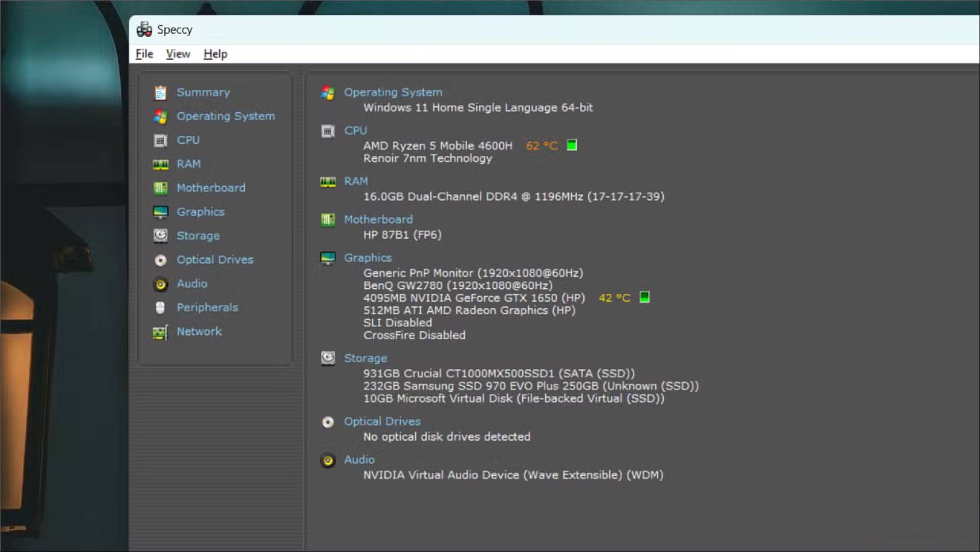980x552 pixels.
Task: Click green GPU temperature indicator square
Action: click(x=644, y=297)
